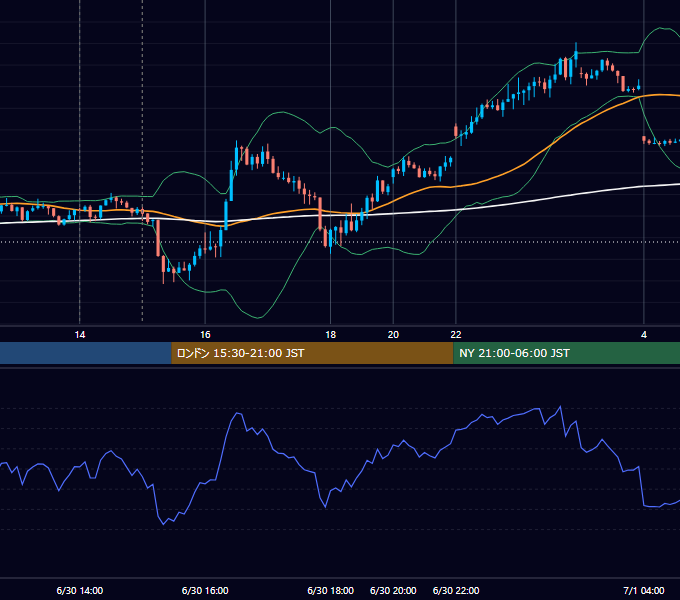The width and height of the screenshot is (680, 600).
Task: Click the 6/30 20:00 date label
Action: pyautogui.click(x=393, y=590)
